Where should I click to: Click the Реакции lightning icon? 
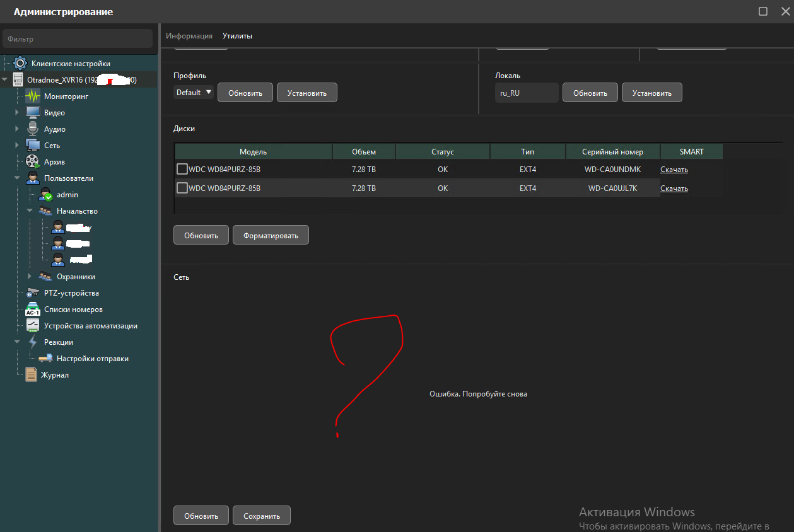pos(33,342)
